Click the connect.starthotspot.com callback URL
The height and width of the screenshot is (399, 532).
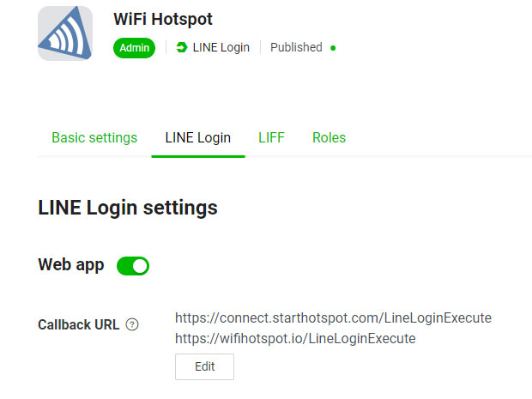point(333,317)
